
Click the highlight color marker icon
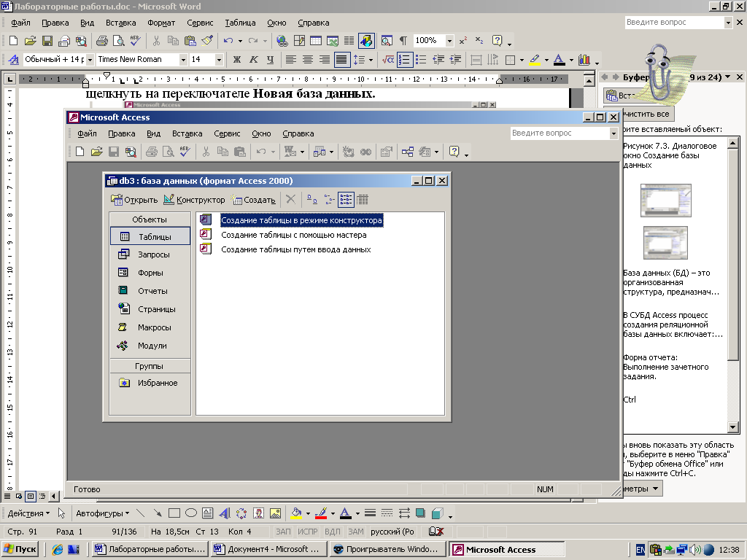pyautogui.click(x=535, y=60)
